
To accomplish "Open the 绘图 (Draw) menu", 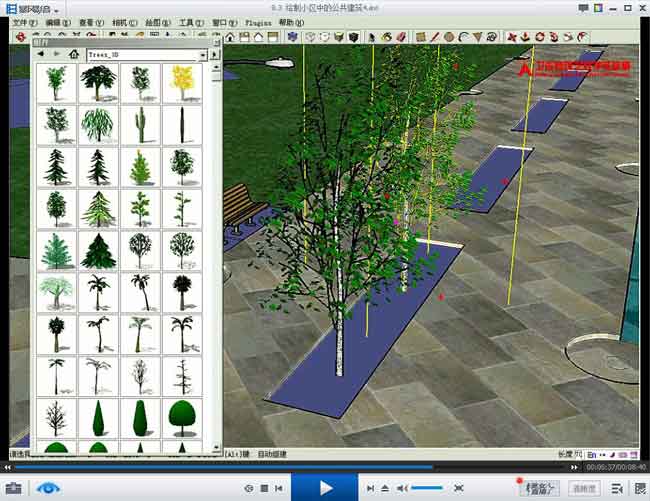I will [158, 23].
